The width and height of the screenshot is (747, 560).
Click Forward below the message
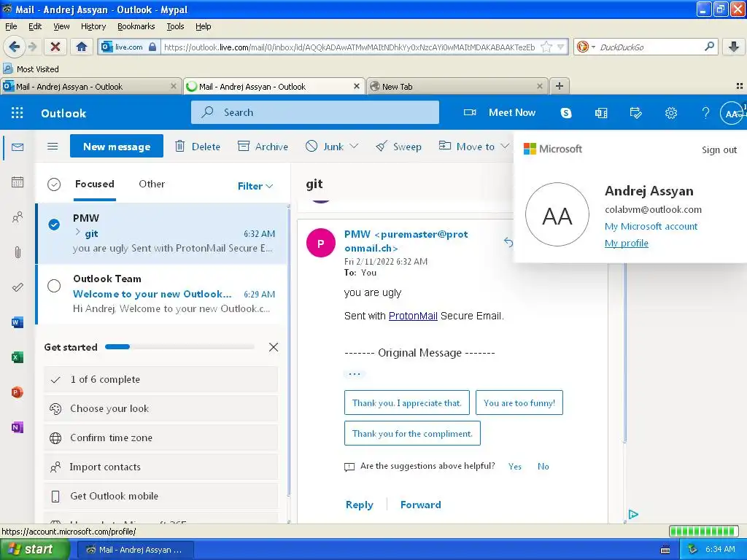click(x=421, y=505)
